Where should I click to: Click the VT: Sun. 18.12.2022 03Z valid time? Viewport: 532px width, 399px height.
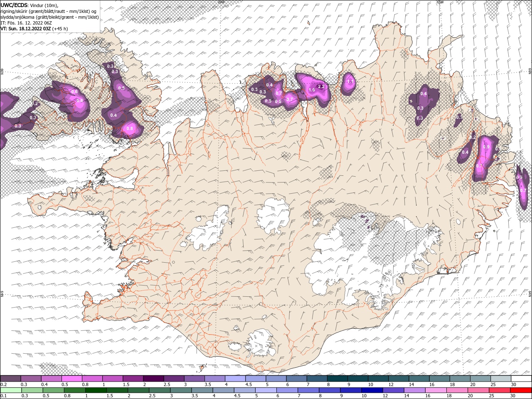pyautogui.click(x=25, y=29)
